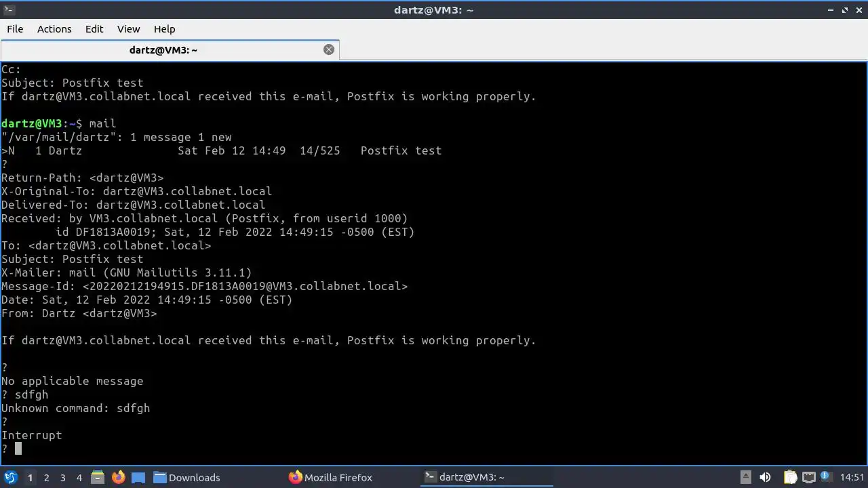Click the 'To: <dartz@VM3.collabnet.local>' line
868x488 pixels.
coord(106,245)
